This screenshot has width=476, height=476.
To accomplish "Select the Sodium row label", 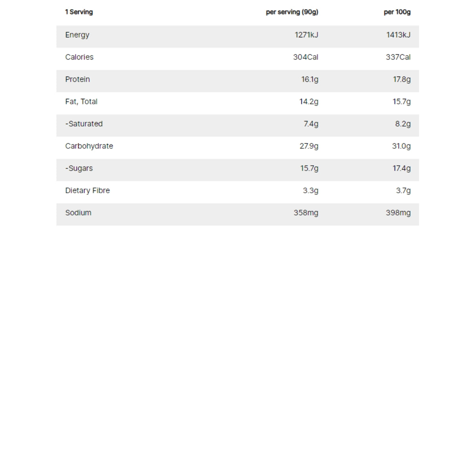I will (x=78, y=213).
